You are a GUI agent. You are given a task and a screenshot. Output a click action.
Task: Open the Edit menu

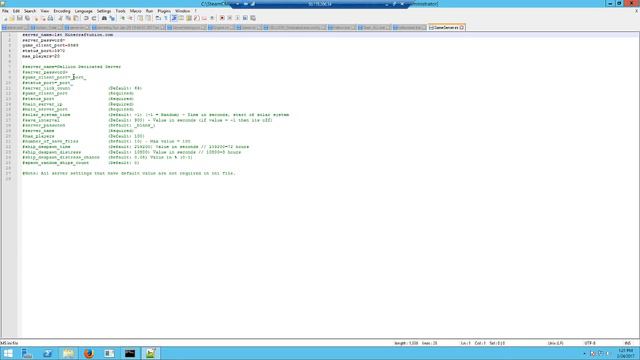click(16, 11)
